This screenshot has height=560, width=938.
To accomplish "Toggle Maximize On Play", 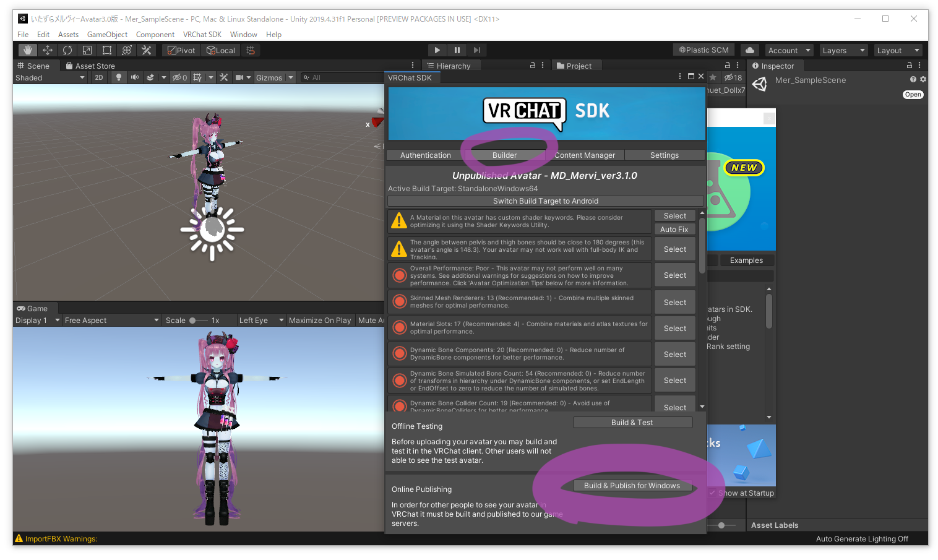I will (320, 320).
